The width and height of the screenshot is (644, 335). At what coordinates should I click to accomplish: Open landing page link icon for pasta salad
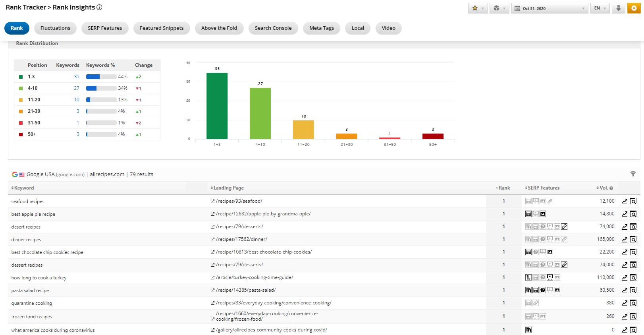point(213,290)
